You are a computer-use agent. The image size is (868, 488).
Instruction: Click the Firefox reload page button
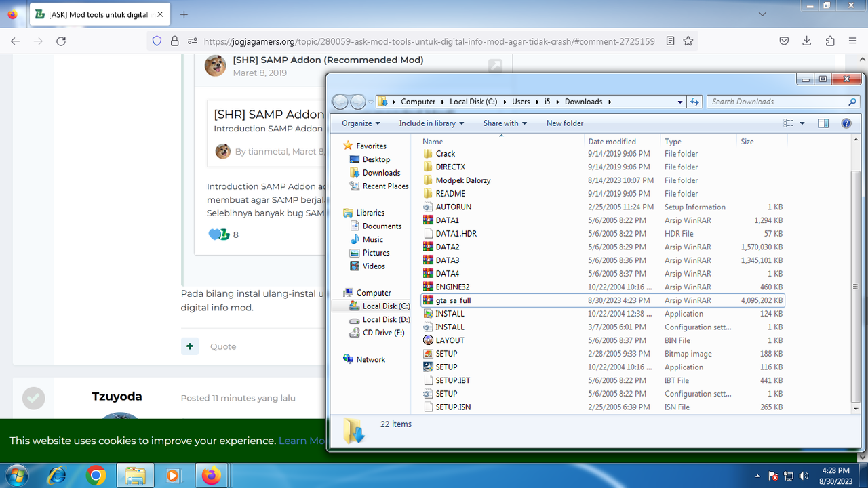point(61,41)
